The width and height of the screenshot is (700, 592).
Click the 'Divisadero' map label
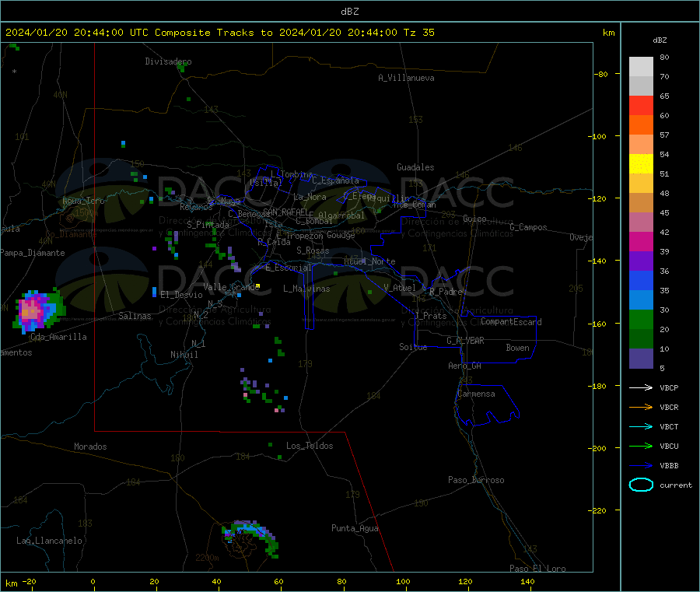(x=168, y=61)
